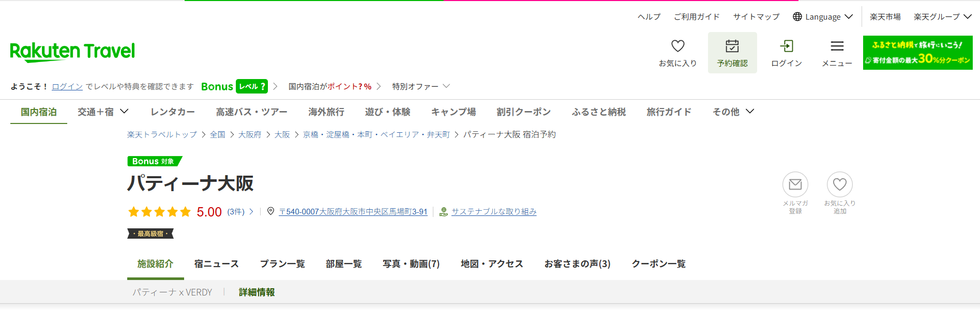Expand the 楽天グループ dropdown
Screen dimensions: 980x311
coord(942,17)
